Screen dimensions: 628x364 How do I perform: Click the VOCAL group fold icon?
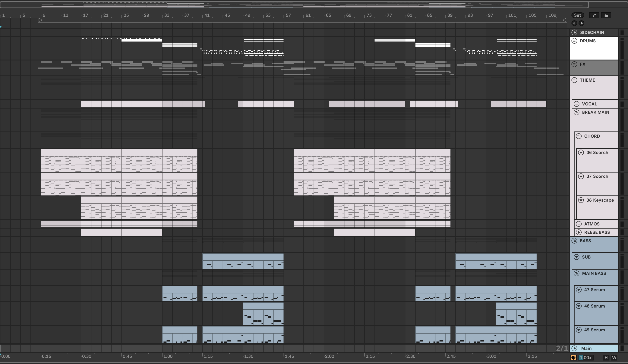[x=577, y=104]
